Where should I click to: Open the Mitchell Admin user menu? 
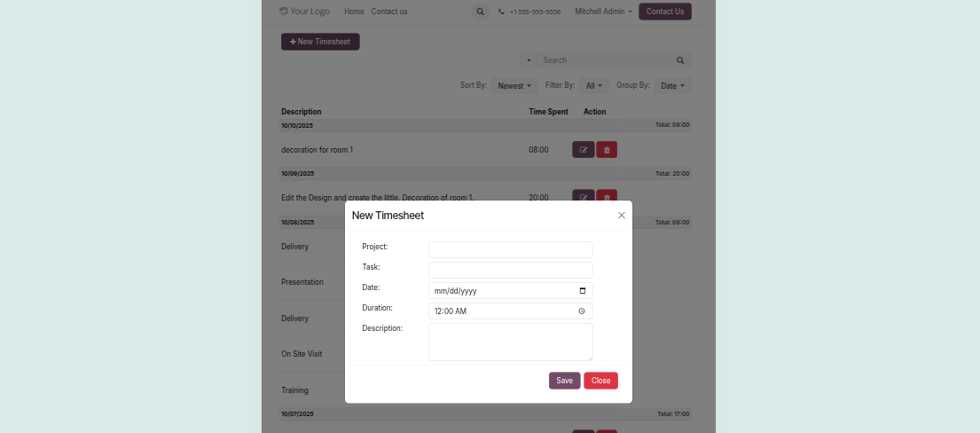click(603, 12)
